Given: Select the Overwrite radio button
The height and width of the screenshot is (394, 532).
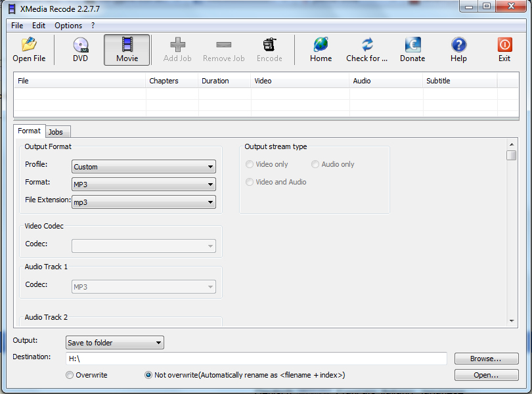Looking at the screenshot, I should 70,375.
